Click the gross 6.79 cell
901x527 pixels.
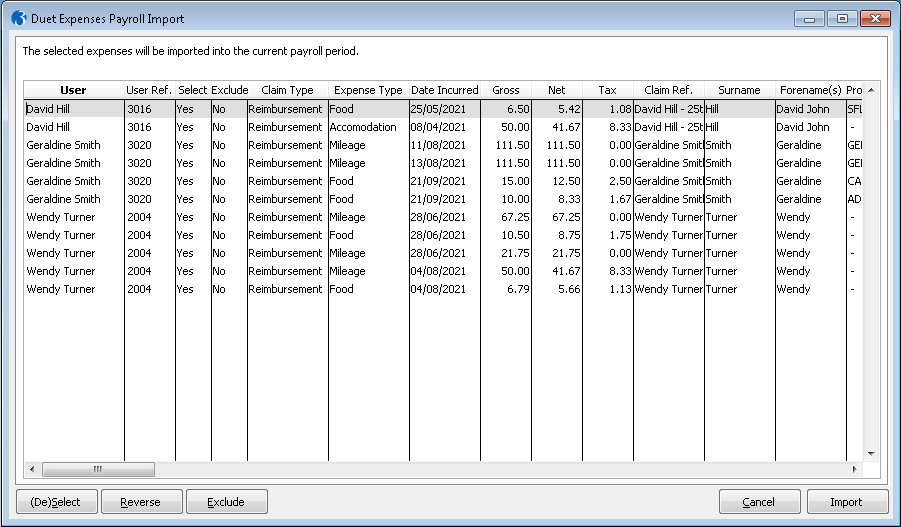pos(506,289)
